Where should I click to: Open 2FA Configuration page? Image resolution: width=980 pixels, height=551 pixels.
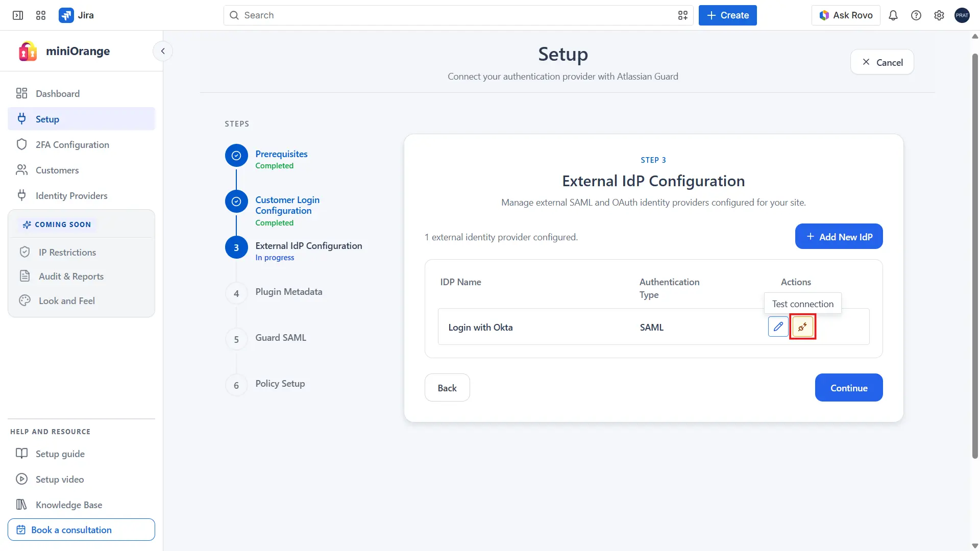click(81, 144)
